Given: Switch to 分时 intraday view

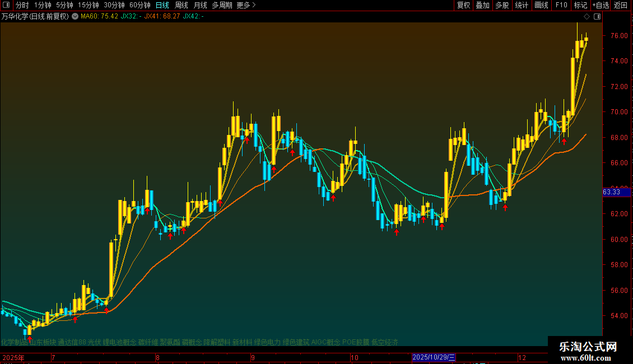Looking at the screenshot, I should tap(22, 5).
